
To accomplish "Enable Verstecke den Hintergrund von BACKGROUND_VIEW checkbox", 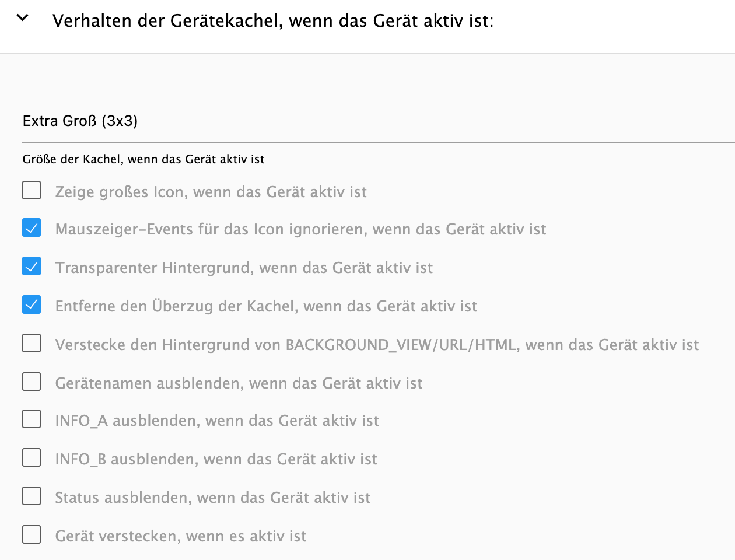I will point(32,343).
